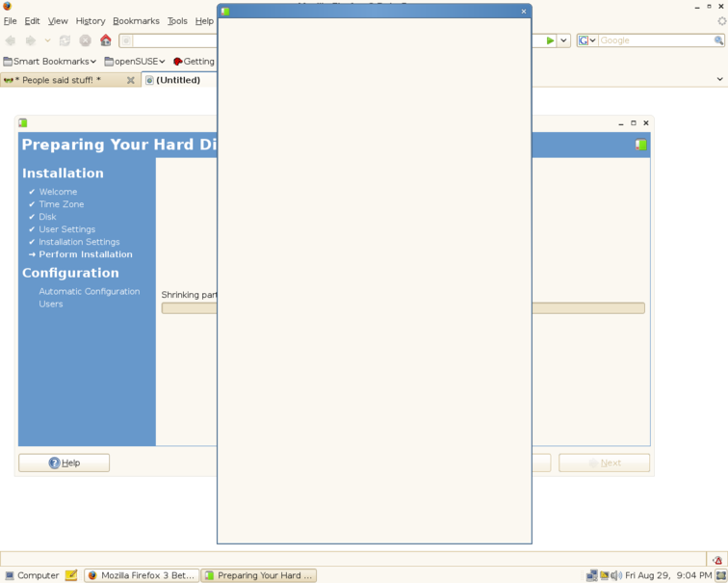
Task: Click the volume icon in system tray
Action: (616, 575)
